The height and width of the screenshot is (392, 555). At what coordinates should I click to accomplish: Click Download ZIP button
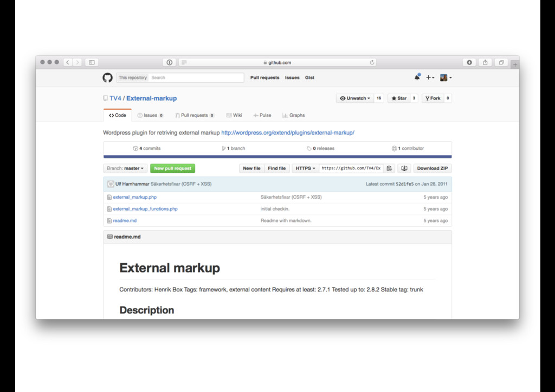[433, 168]
